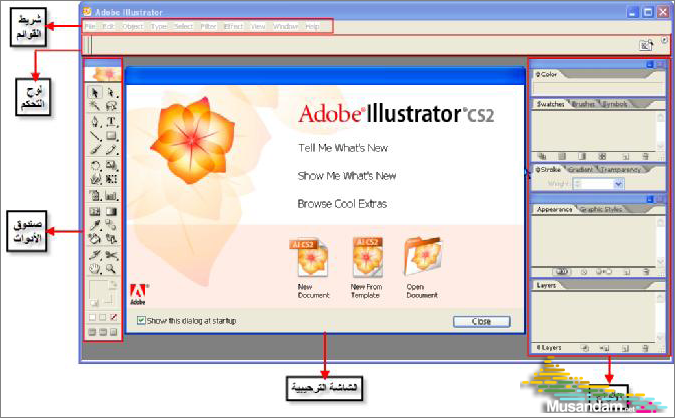
Task: Select the Line Segment tool
Action: click(95, 136)
